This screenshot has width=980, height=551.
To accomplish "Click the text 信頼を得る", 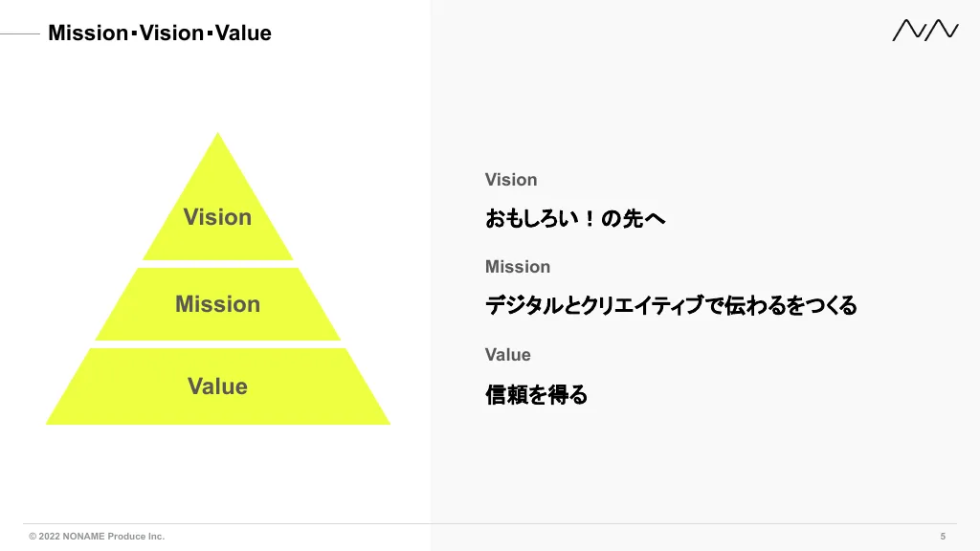I will (536, 395).
